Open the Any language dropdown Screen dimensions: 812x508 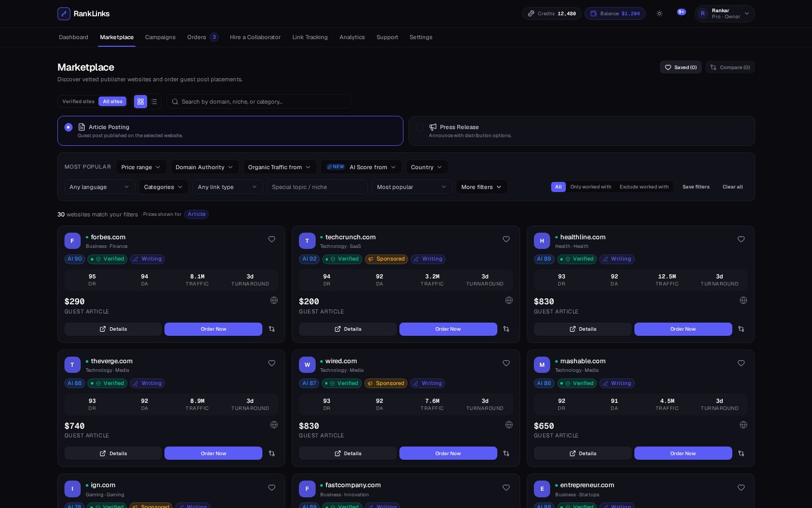tap(100, 187)
